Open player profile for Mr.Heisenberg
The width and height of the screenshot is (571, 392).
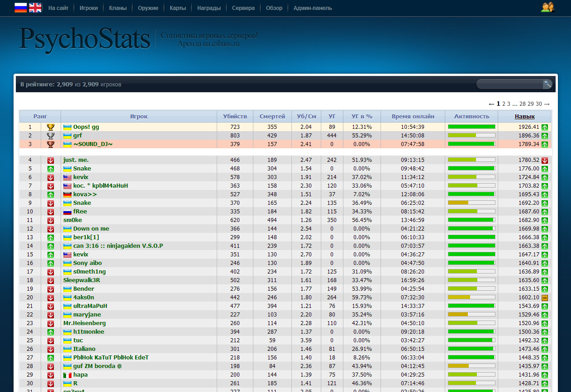[x=85, y=323]
